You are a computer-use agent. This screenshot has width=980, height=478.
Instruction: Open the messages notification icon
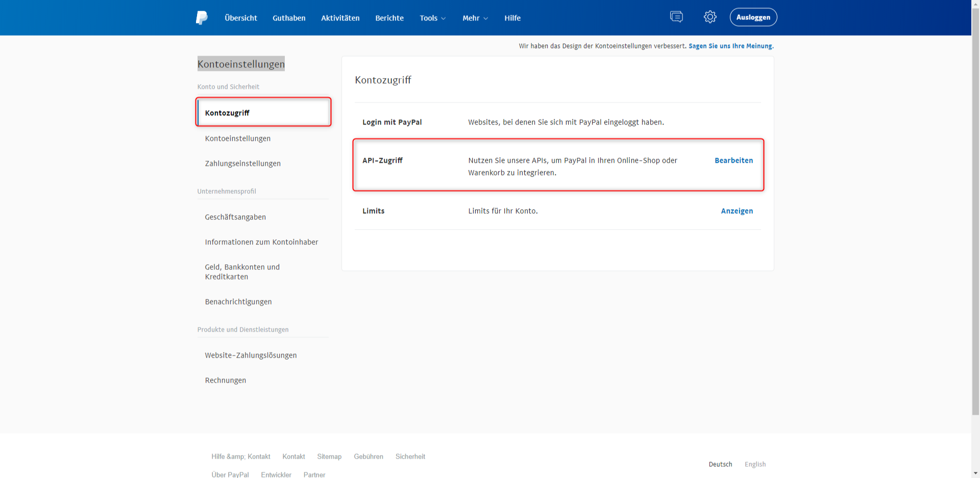click(x=676, y=17)
